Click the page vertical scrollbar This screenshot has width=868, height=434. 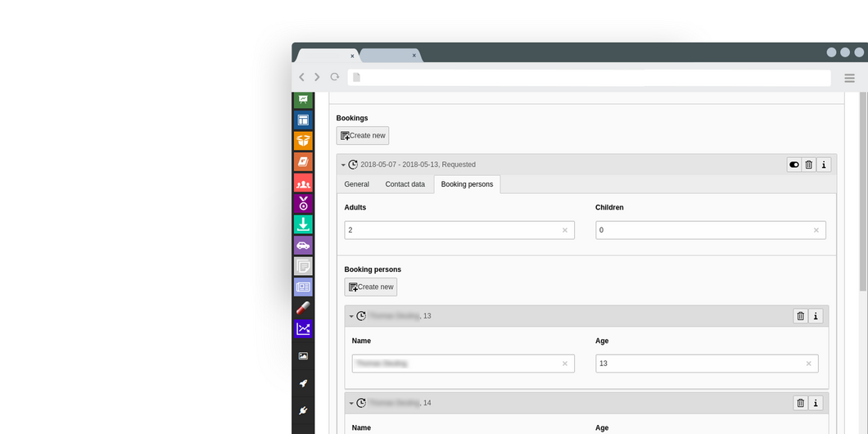point(863,191)
